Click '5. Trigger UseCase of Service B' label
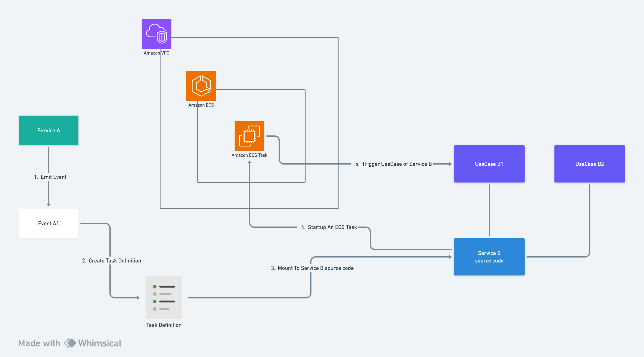The image size is (644, 357). click(393, 164)
